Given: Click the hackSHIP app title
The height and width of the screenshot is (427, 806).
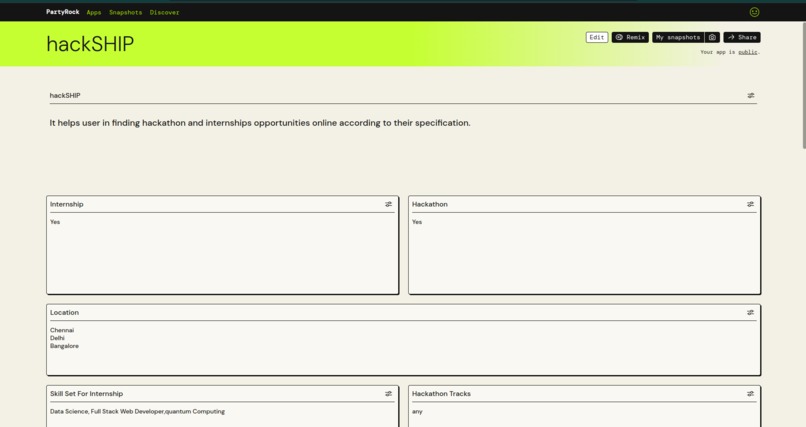Looking at the screenshot, I should pyautogui.click(x=90, y=44).
